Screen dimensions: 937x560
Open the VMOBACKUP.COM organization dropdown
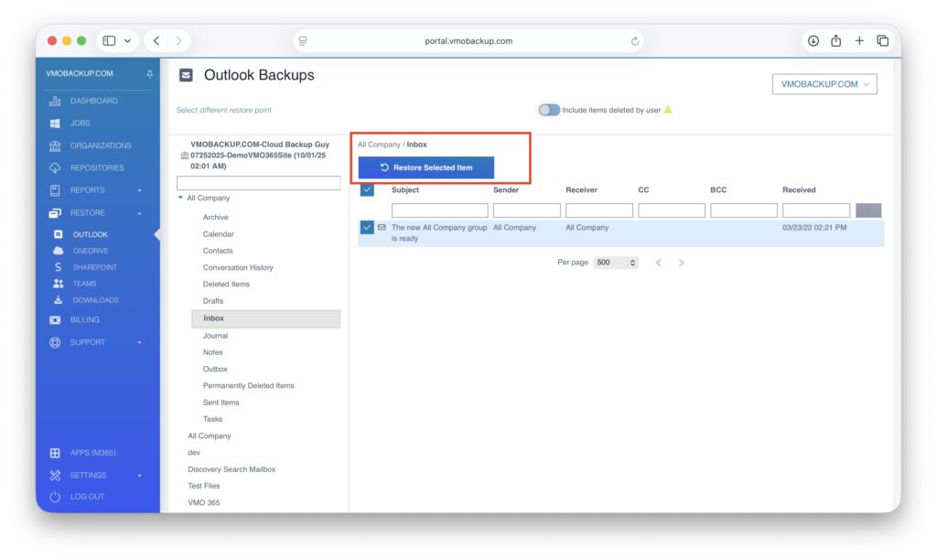(824, 84)
